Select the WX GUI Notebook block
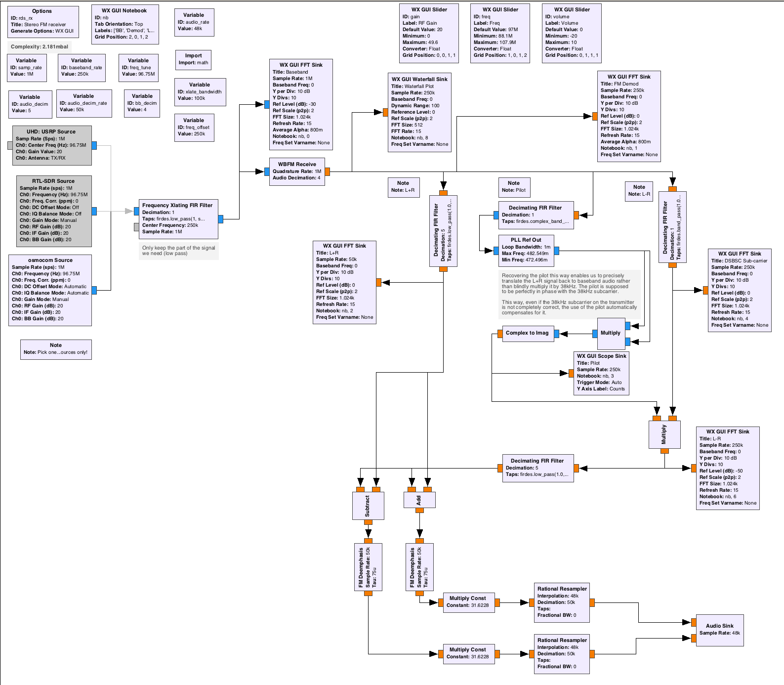The image size is (784, 685). click(x=125, y=24)
